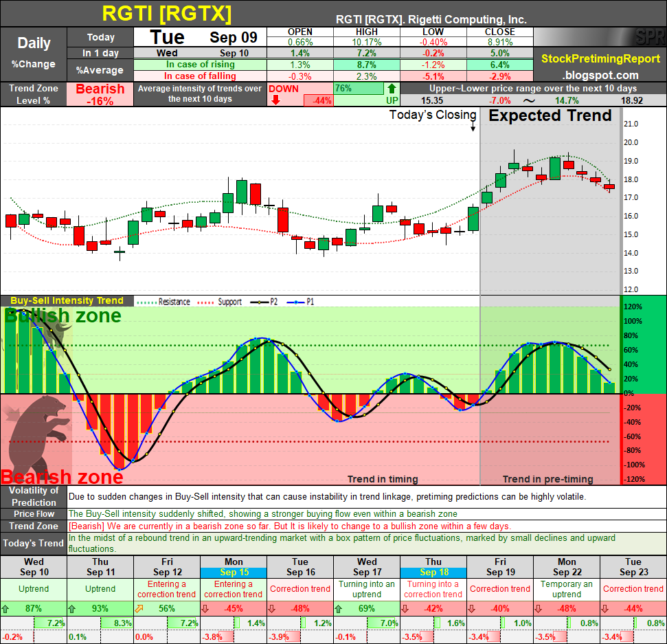This screenshot has width=667, height=644.
Task: Click the green dotted Resistance legend marker
Action: (x=146, y=302)
